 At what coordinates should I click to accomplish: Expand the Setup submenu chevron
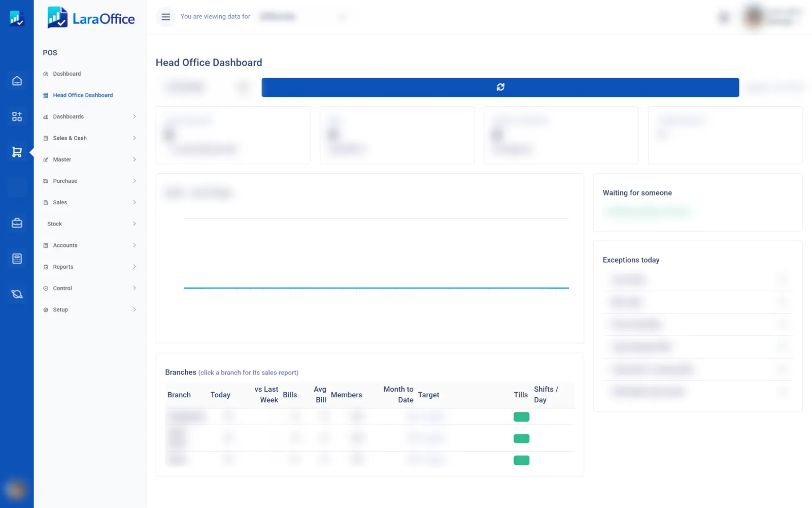click(134, 310)
